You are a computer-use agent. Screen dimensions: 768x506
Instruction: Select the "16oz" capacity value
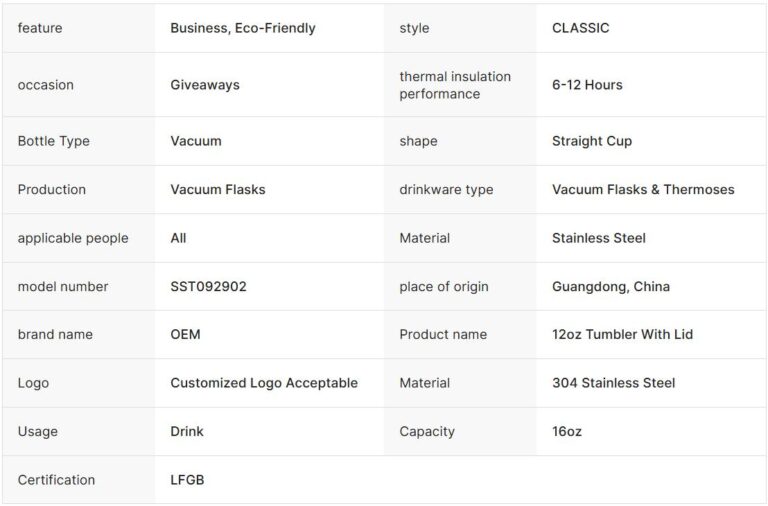(567, 431)
